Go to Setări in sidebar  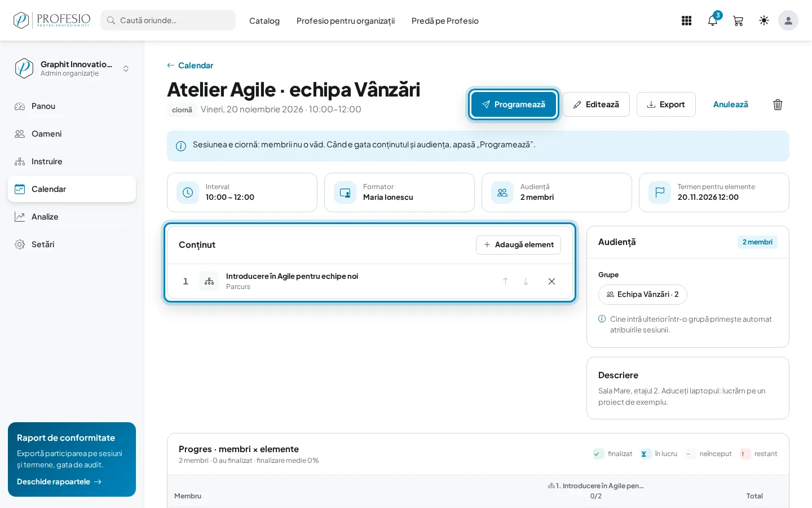pos(72,244)
